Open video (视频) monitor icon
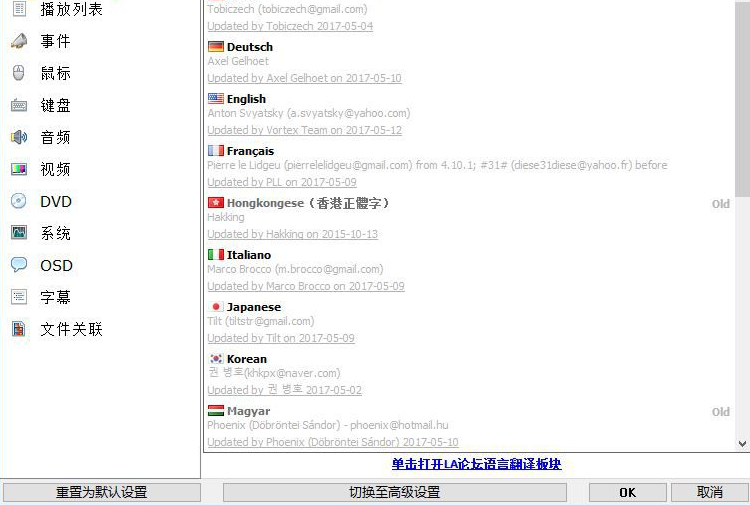The height and width of the screenshot is (505, 750). 19,169
